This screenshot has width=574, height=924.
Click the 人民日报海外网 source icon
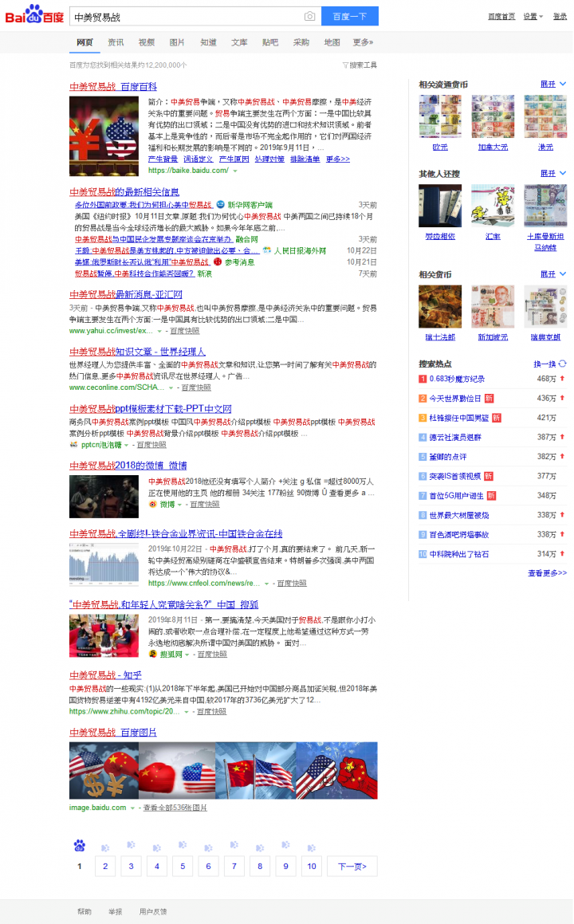click(267, 250)
